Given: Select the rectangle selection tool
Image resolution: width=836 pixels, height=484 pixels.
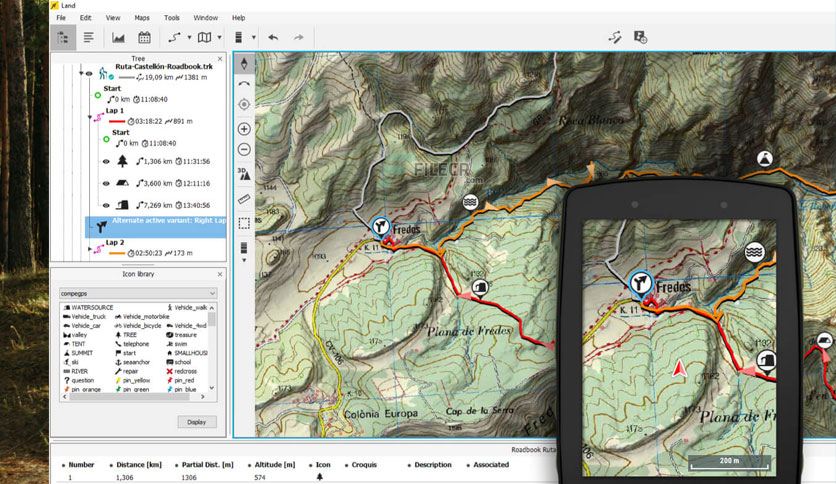Looking at the screenshot, I should [244, 223].
